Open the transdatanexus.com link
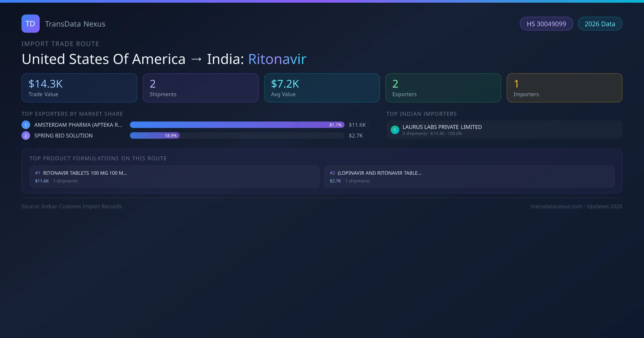Image resolution: width=644 pixels, height=338 pixels. pyautogui.click(x=557, y=206)
